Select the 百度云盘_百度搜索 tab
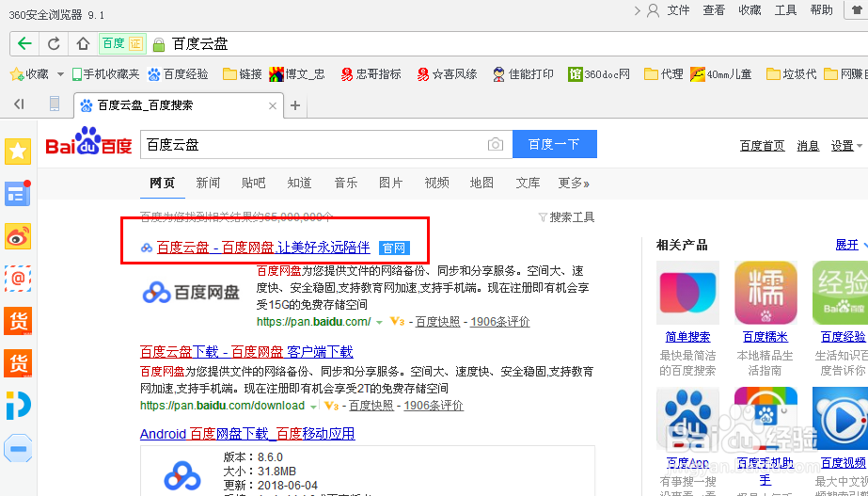 (x=178, y=105)
